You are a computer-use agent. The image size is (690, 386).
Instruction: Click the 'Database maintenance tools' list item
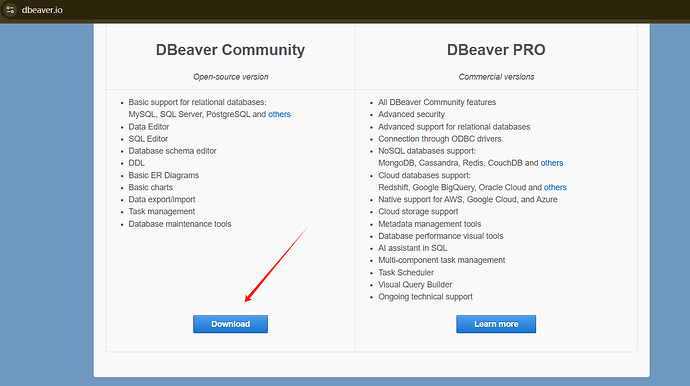coord(180,224)
